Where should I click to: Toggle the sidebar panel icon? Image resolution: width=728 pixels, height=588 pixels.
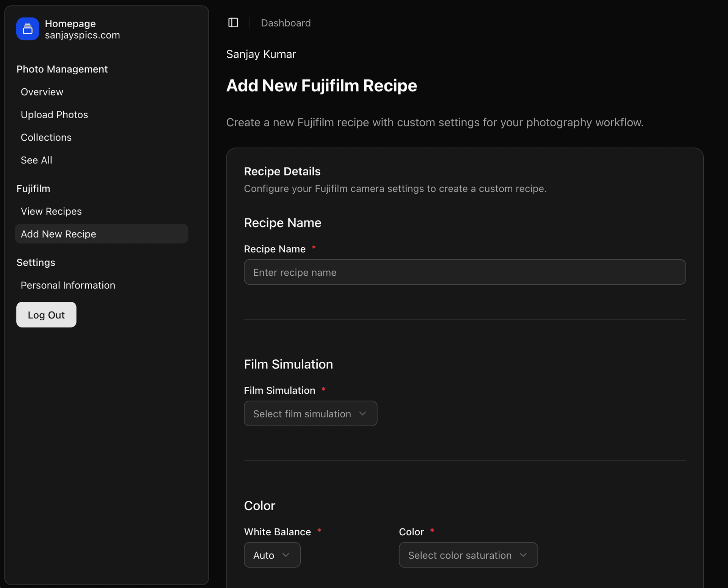[233, 23]
